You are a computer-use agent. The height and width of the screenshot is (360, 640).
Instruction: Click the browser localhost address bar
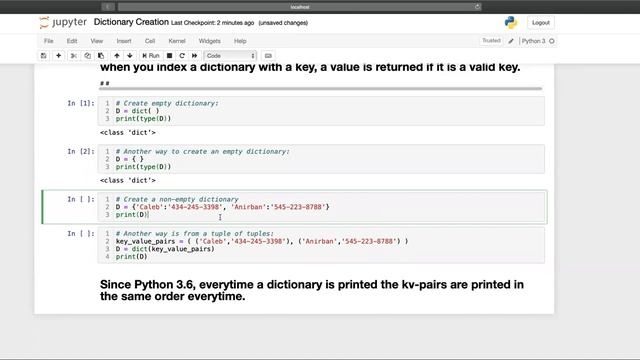coord(300,7)
